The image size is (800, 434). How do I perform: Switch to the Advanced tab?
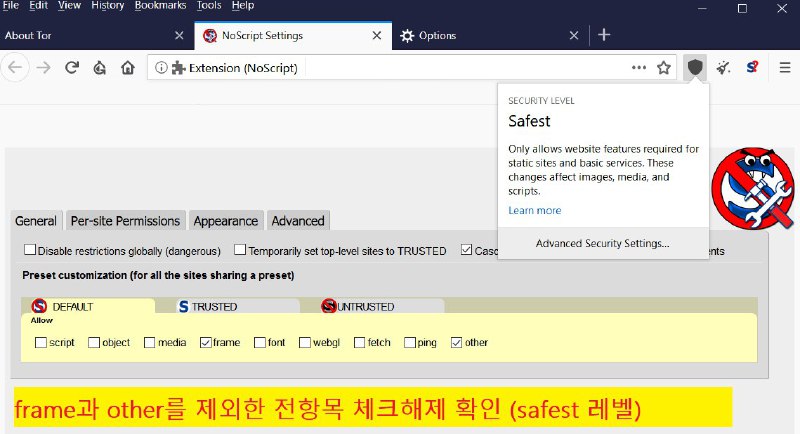point(298,221)
